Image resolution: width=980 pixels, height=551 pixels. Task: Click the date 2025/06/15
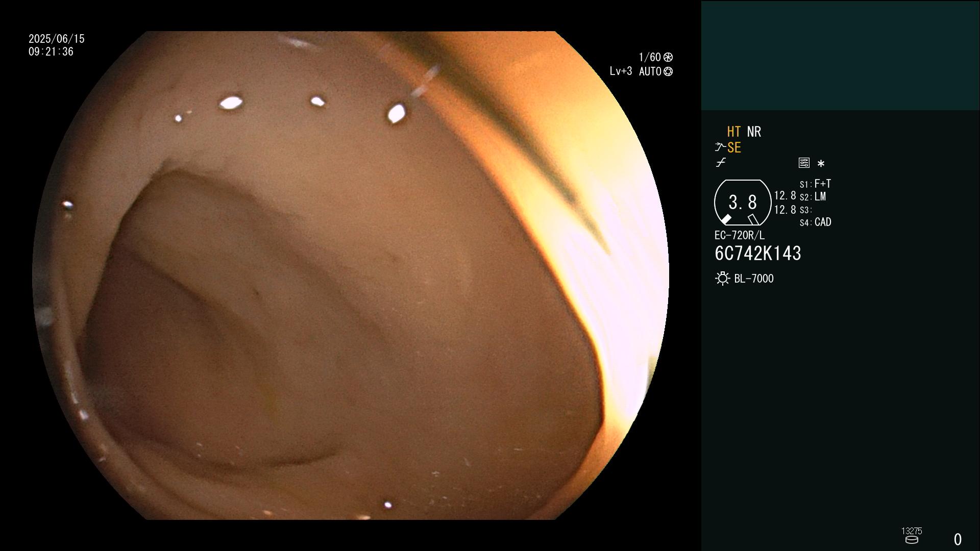point(57,39)
